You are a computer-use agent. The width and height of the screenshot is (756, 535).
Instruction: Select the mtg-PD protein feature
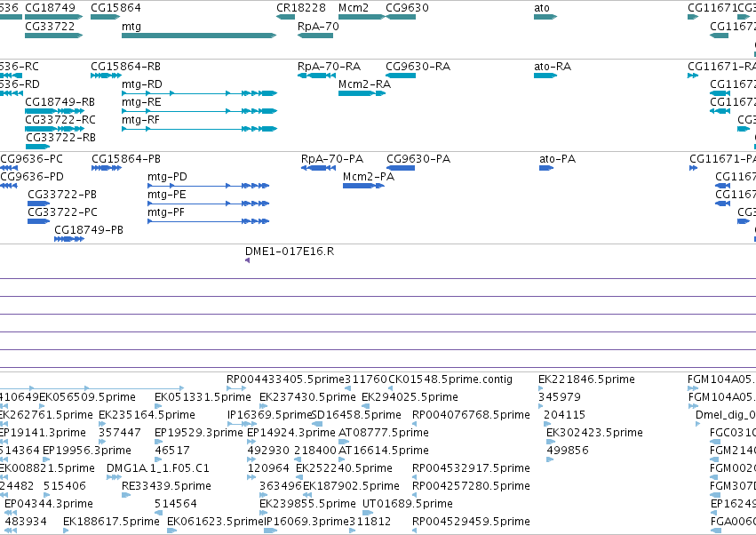[x=208, y=186]
